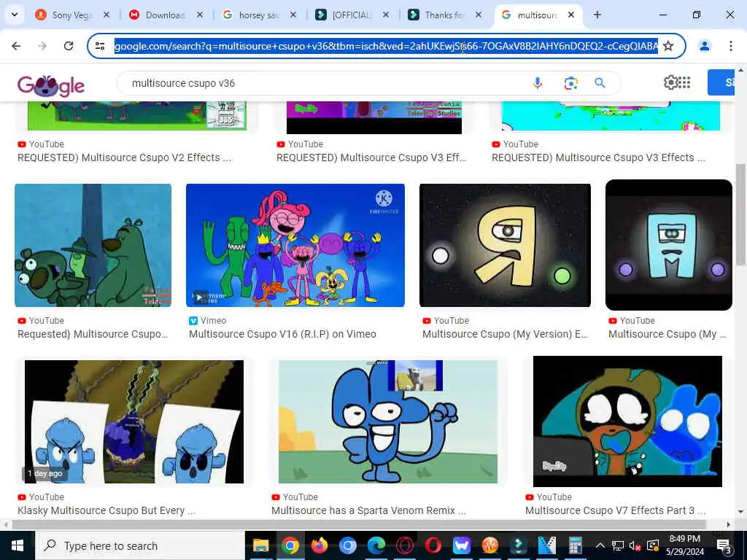This screenshot has height=560, width=747.
Task: Open Multisource has a Sparta Venom Remix
Action: click(368, 510)
